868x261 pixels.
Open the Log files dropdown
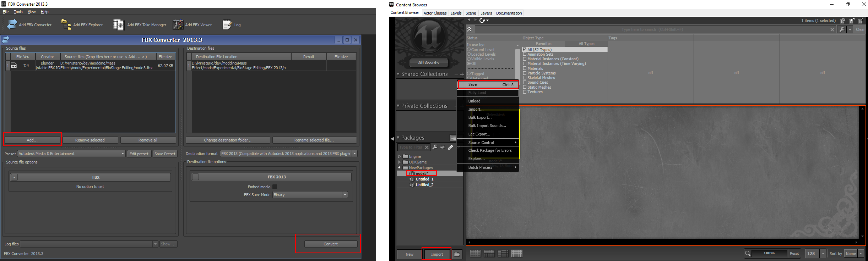point(155,244)
